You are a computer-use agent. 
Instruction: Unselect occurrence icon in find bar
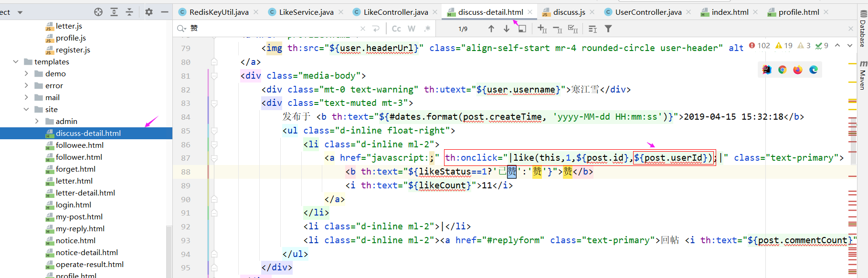(558, 29)
